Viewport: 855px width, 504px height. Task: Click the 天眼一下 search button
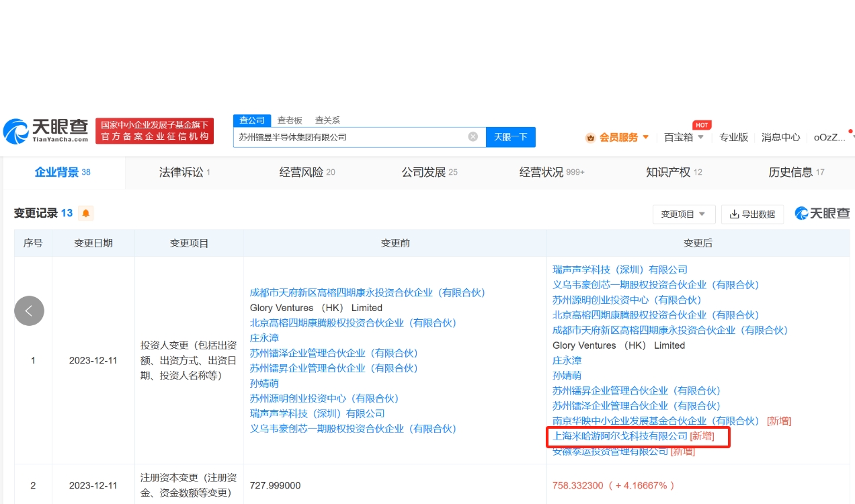click(x=511, y=137)
